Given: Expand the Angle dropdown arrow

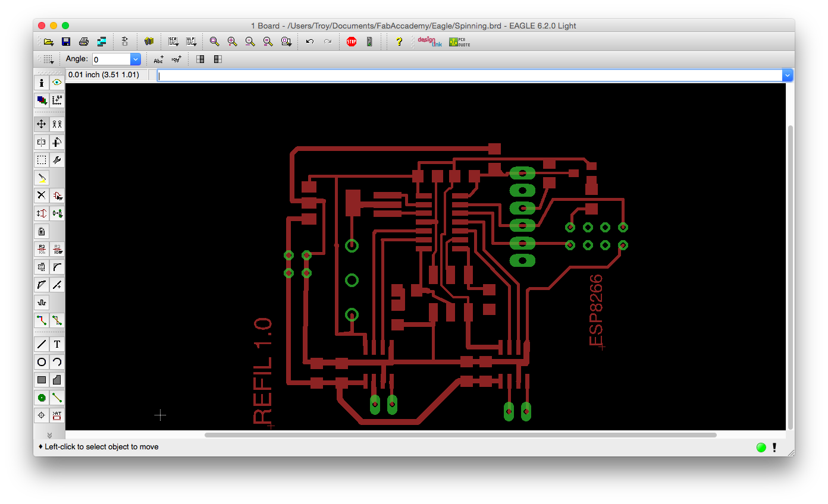Looking at the screenshot, I should click(x=136, y=59).
